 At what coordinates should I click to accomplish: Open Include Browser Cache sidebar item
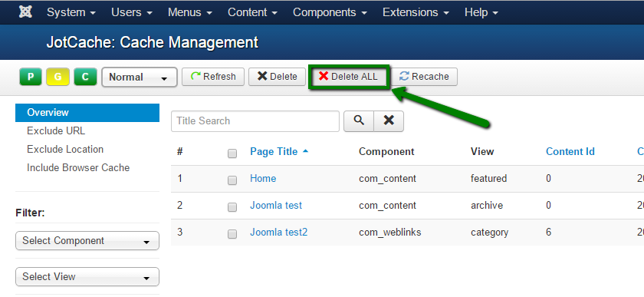[x=78, y=168]
